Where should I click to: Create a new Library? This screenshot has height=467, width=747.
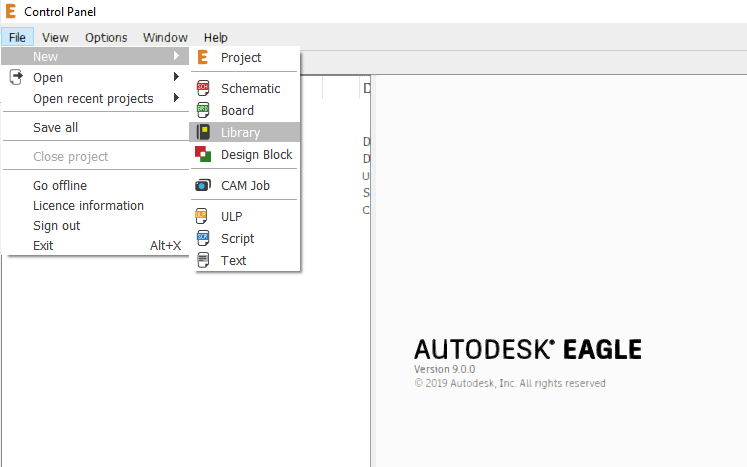(x=245, y=132)
